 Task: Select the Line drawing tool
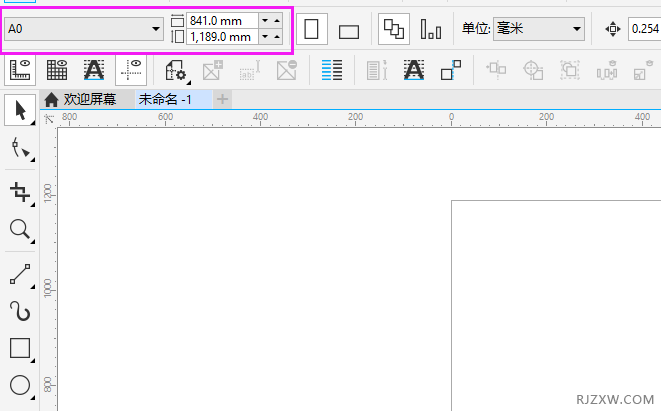pyautogui.click(x=20, y=275)
